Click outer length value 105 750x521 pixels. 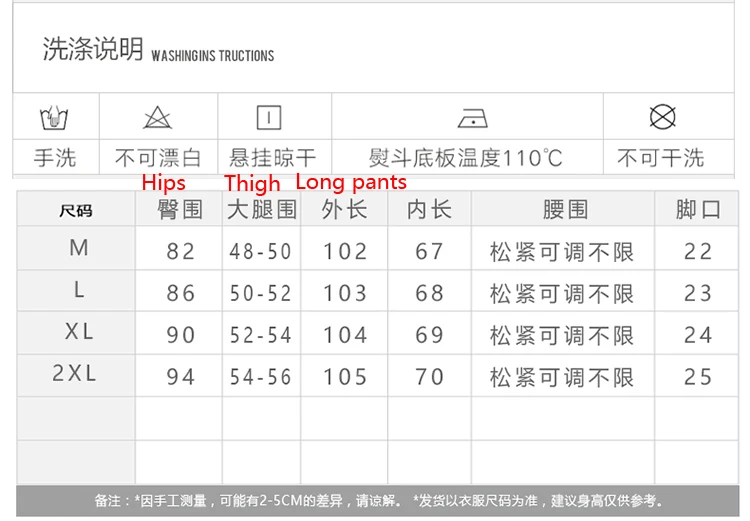pyautogui.click(x=345, y=377)
